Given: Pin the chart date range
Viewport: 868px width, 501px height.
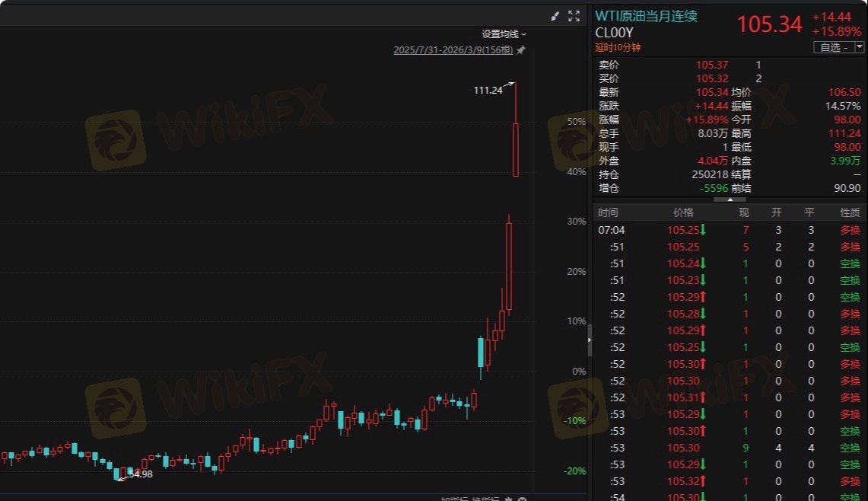Looking at the screenshot, I should tap(521, 50).
